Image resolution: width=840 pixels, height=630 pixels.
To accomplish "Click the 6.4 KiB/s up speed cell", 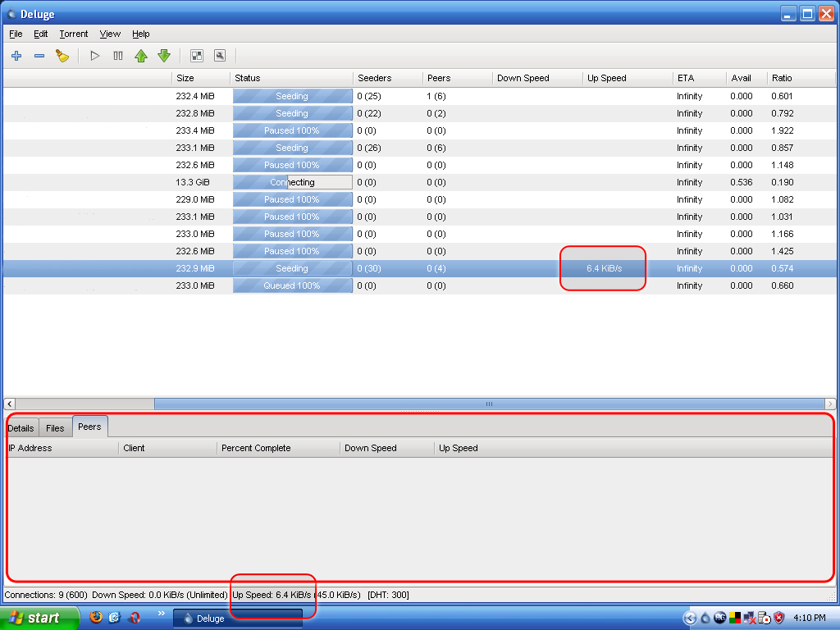I will pyautogui.click(x=604, y=268).
